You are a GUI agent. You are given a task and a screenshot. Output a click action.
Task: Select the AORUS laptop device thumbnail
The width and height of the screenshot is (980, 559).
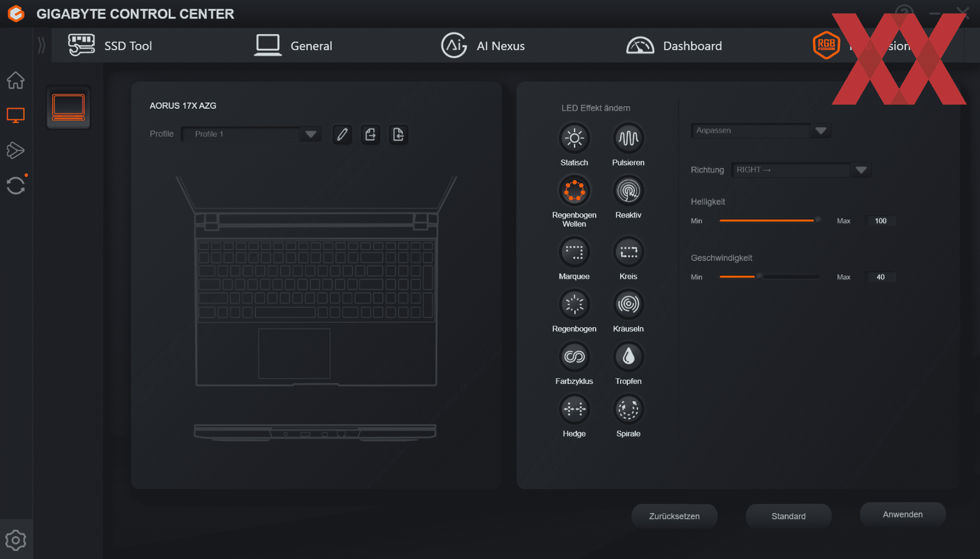(x=68, y=107)
